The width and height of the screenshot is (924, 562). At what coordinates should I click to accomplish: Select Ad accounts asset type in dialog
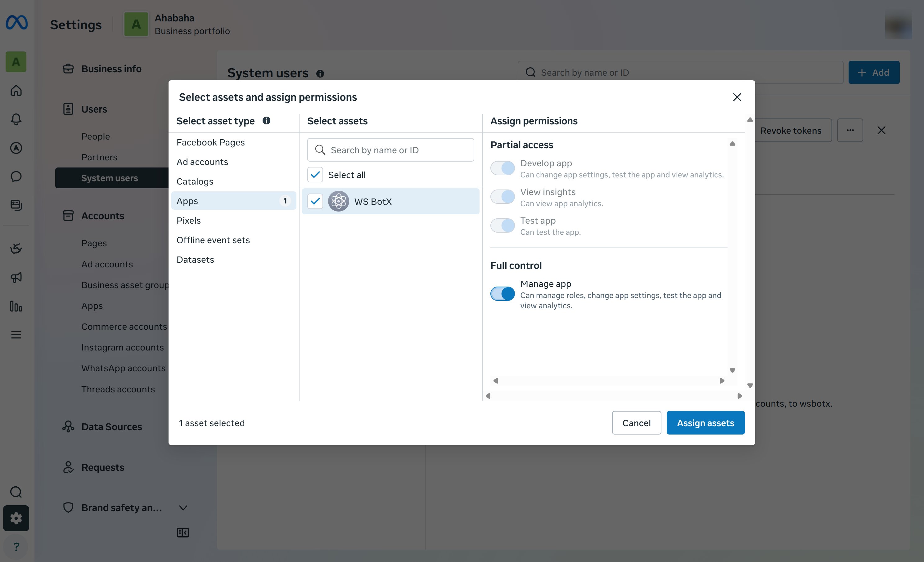[x=234, y=162]
